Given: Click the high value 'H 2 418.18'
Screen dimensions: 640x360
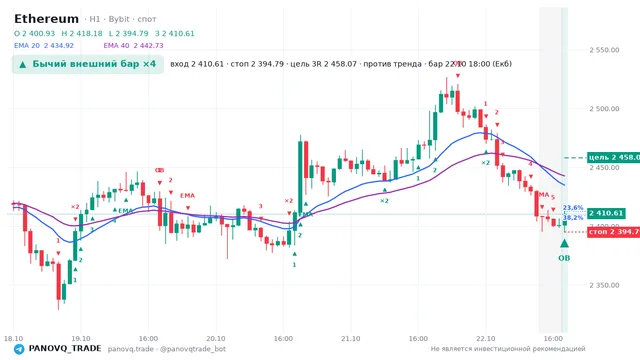Looking at the screenshot, I should (x=82, y=33).
